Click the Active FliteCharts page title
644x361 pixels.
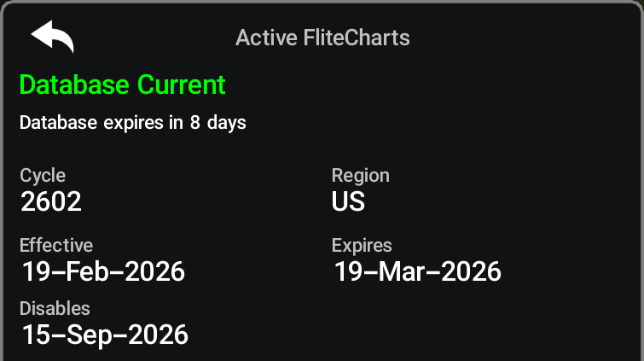[322, 38]
